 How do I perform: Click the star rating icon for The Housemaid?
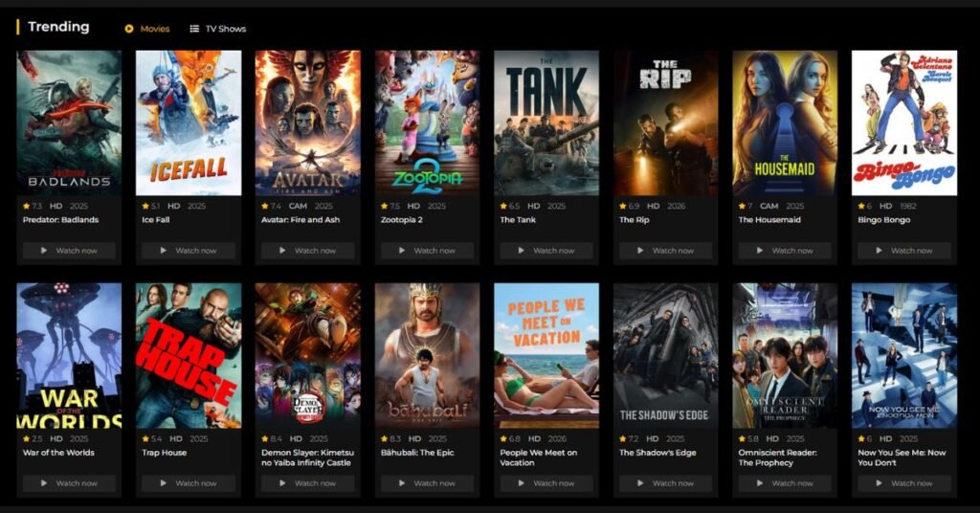point(743,206)
